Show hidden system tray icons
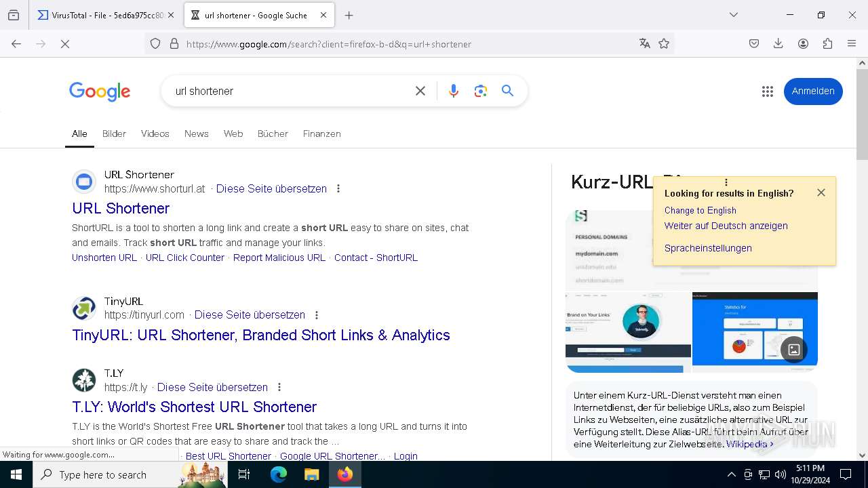Image resolution: width=868 pixels, height=488 pixels. point(731,474)
